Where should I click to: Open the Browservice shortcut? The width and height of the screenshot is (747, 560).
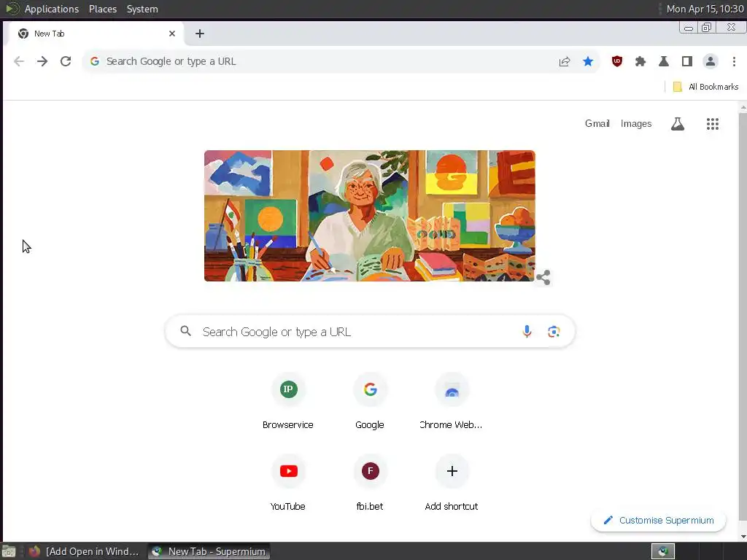point(288,402)
